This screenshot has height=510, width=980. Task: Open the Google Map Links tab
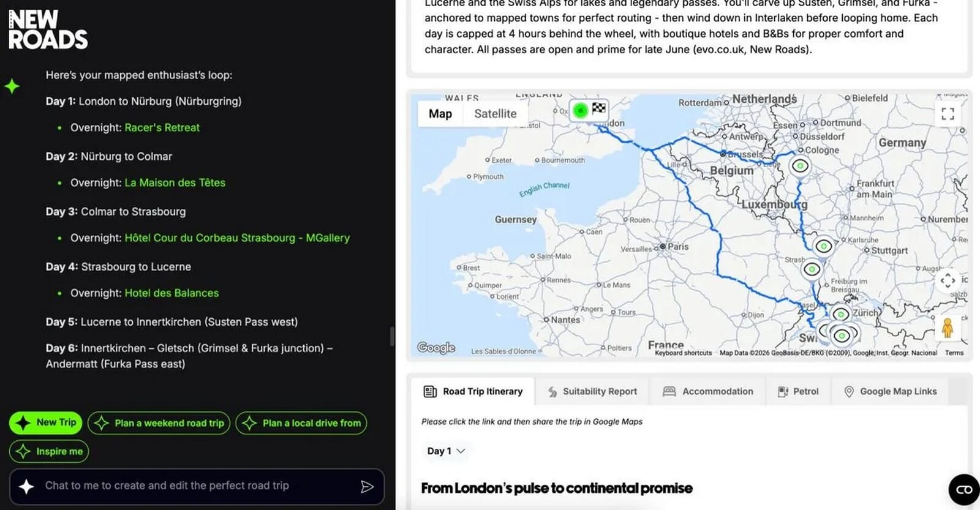click(x=890, y=392)
